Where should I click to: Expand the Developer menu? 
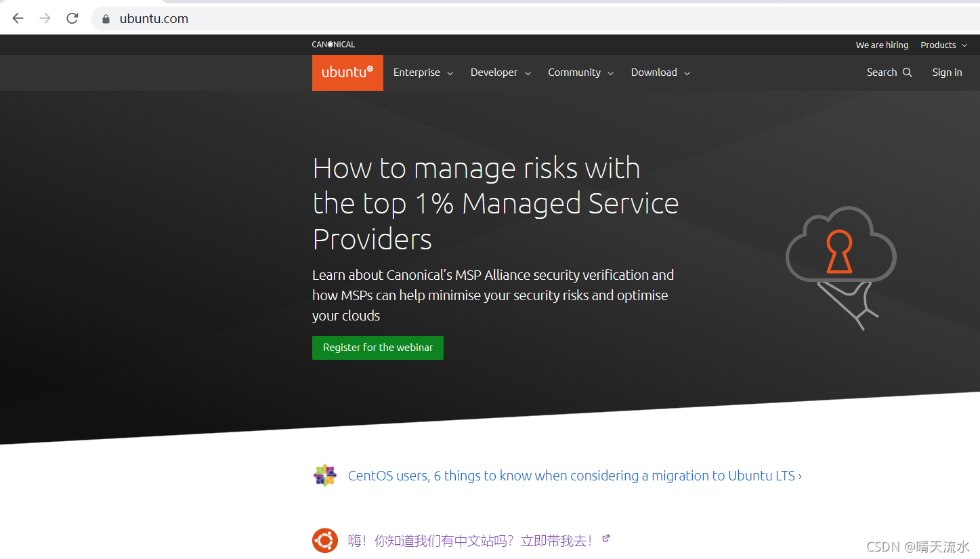[x=500, y=73]
